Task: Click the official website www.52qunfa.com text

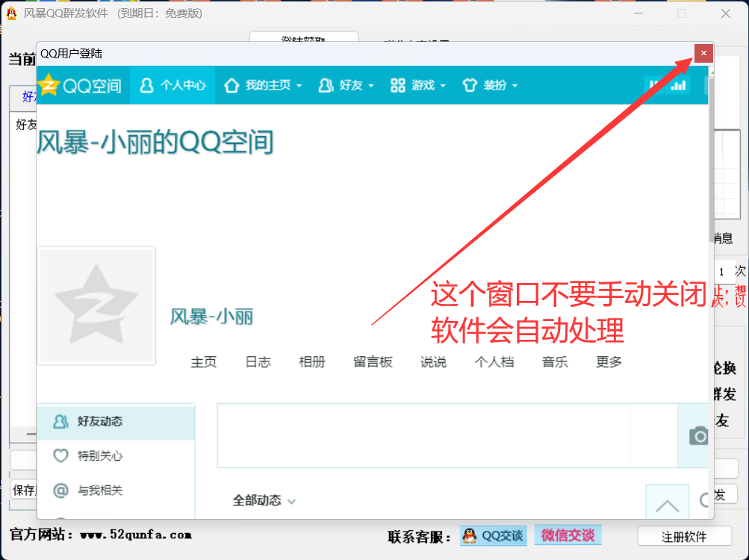Action: [x=136, y=535]
